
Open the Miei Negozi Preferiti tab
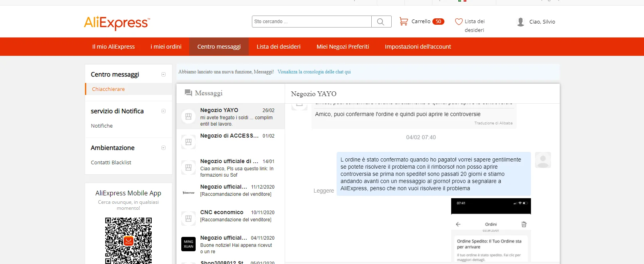pos(343,47)
